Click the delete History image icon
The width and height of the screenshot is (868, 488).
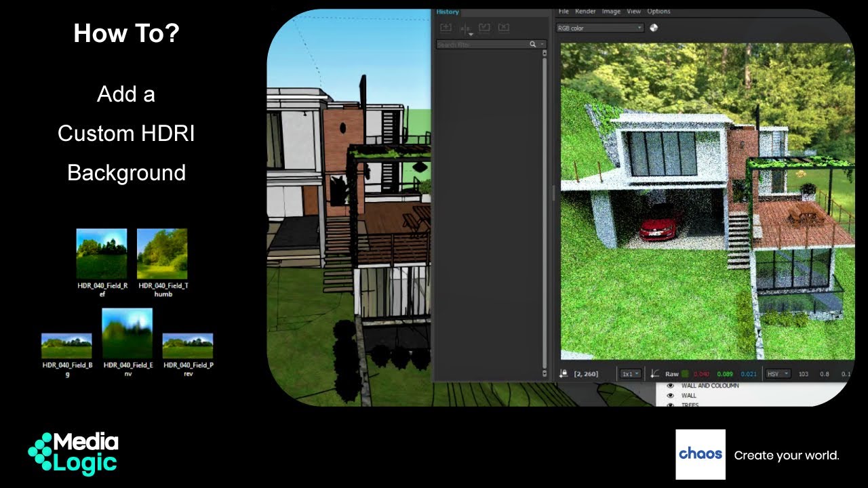click(x=503, y=28)
